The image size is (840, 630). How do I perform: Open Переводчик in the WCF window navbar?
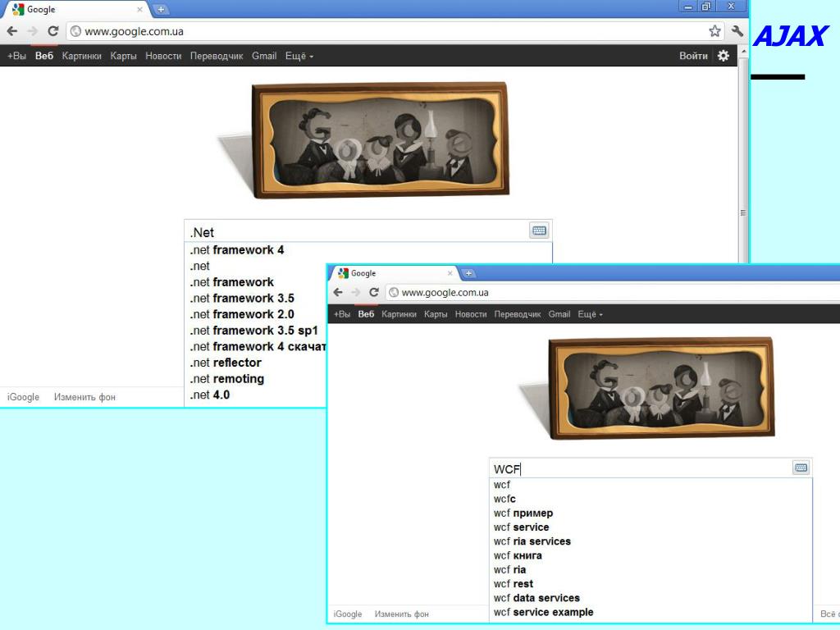coord(518,314)
